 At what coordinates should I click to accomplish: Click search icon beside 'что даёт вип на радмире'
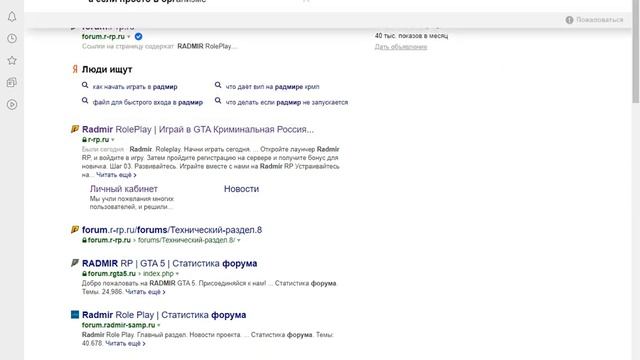(218, 85)
